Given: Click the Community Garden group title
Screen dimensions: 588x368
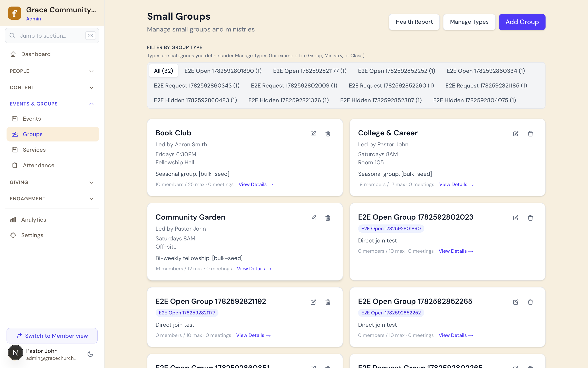Looking at the screenshot, I should (x=190, y=217).
